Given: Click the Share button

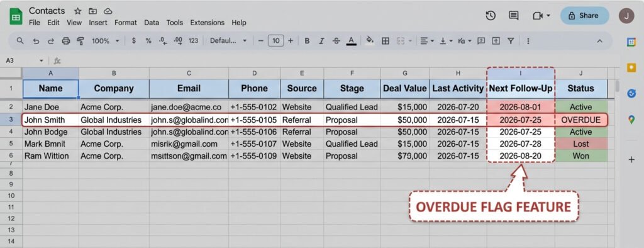Looking at the screenshot, I should 584,16.
